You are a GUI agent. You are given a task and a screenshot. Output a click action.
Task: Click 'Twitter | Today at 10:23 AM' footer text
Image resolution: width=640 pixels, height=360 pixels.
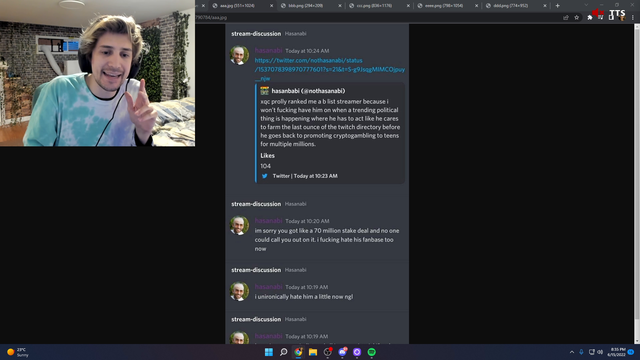click(305, 176)
